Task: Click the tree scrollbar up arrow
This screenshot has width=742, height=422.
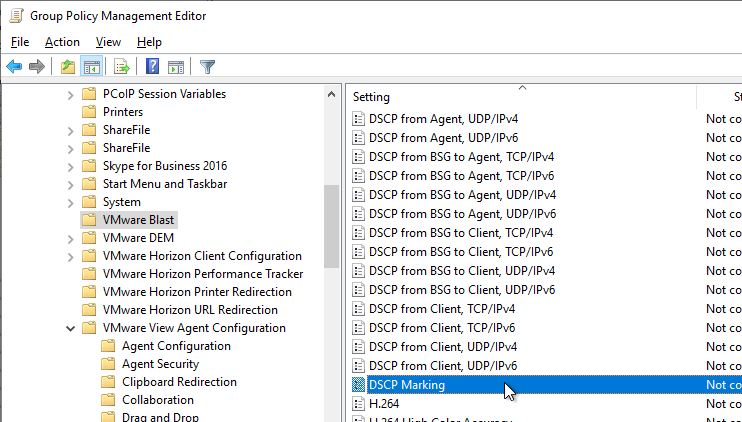Action: 332,94
